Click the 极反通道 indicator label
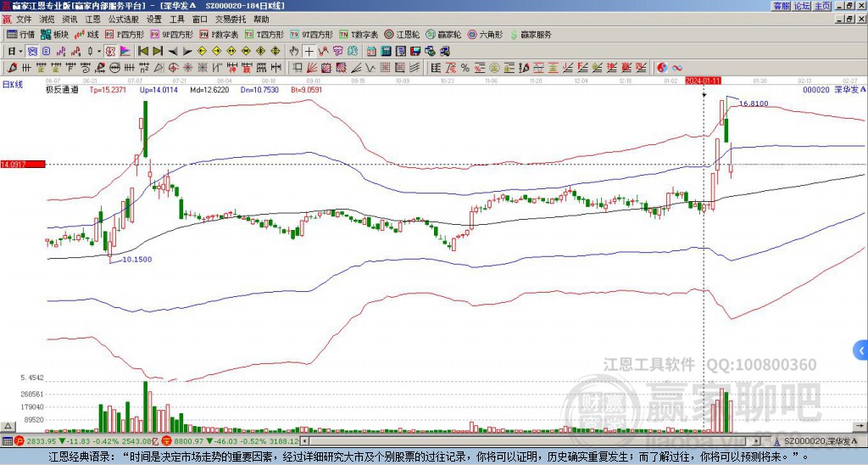 click(62, 90)
